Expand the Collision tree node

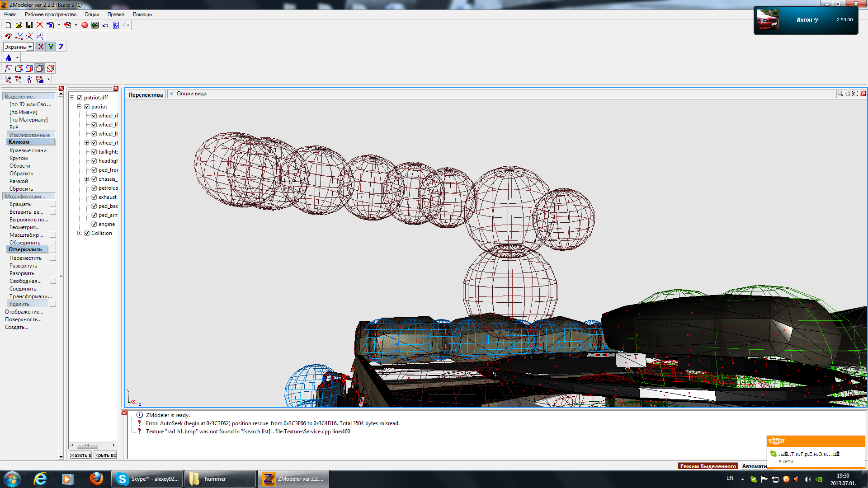click(79, 233)
